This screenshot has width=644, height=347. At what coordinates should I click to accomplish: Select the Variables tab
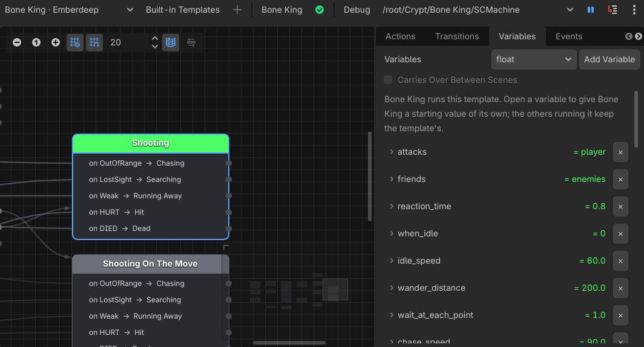(517, 36)
